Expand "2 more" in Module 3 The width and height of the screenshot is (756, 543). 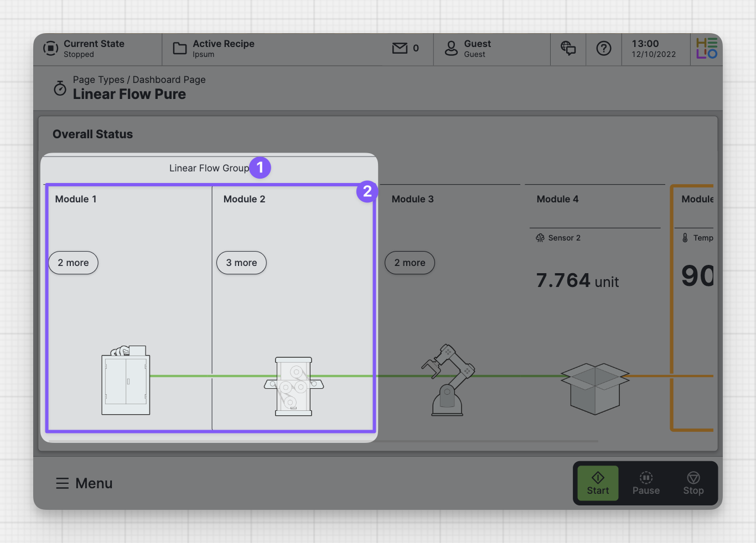tap(410, 263)
